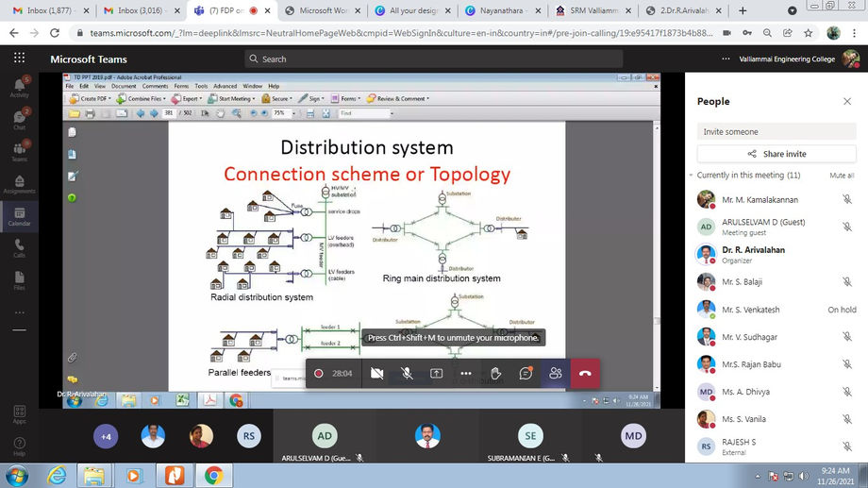The width and height of the screenshot is (868, 488).
Task: Show the +4 more participants
Action: tap(106, 436)
